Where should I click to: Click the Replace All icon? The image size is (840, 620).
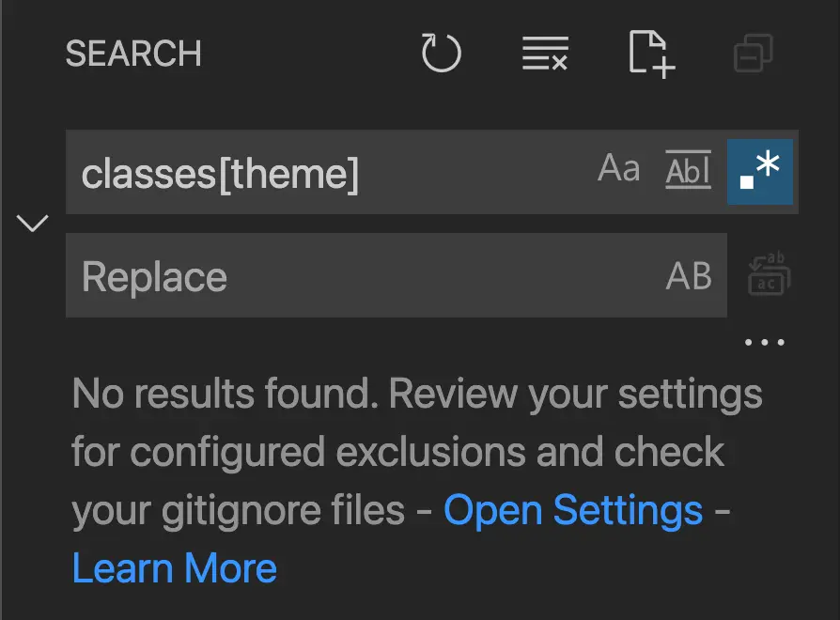pos(769,273)
